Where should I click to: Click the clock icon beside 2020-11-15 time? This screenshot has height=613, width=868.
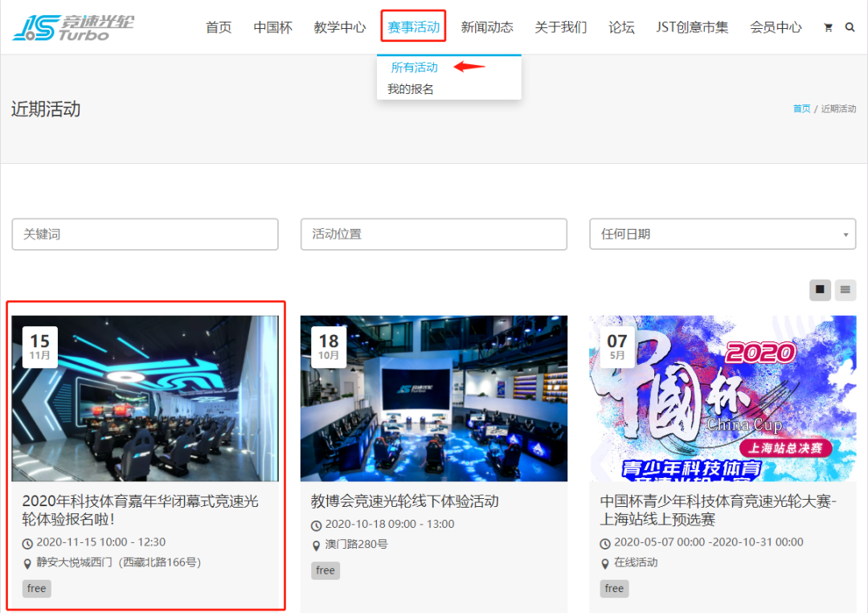27,543
